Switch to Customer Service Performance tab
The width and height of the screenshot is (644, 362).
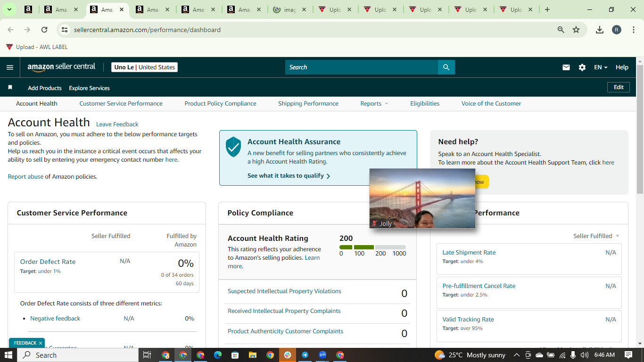[121, 104]
